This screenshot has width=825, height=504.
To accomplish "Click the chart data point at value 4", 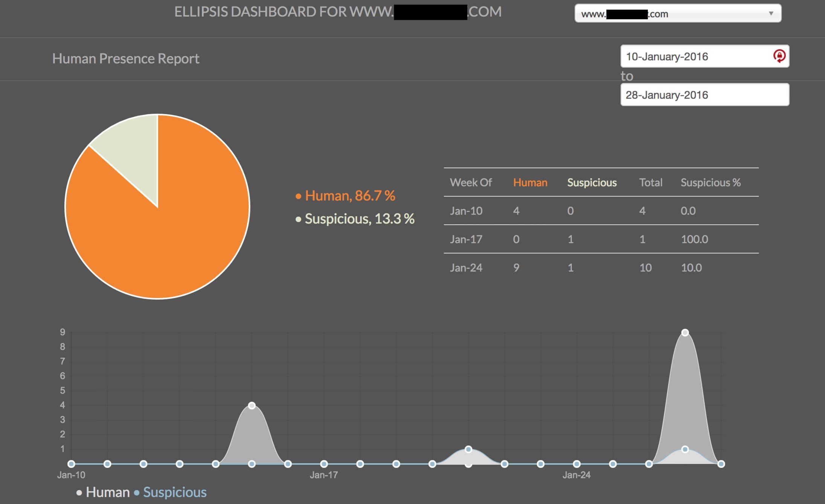I will point(252,406).
